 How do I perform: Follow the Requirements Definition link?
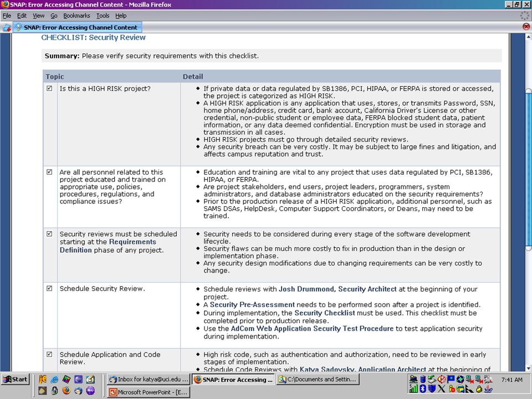tap(108, 246)
